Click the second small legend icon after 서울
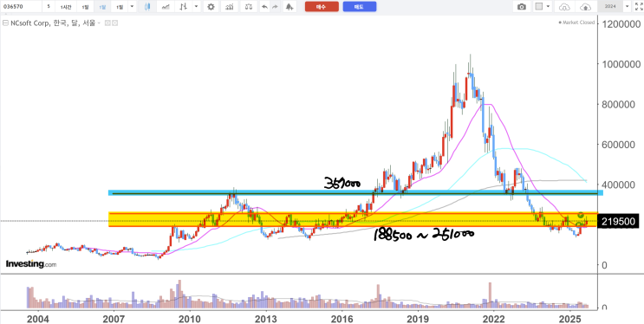This screenshot has width=644, height=324. [115, 23]
